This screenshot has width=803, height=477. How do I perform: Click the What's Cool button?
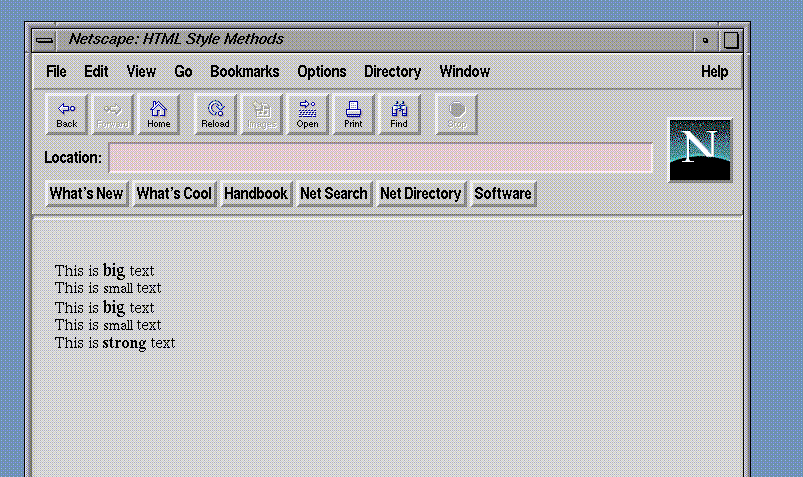174,194
